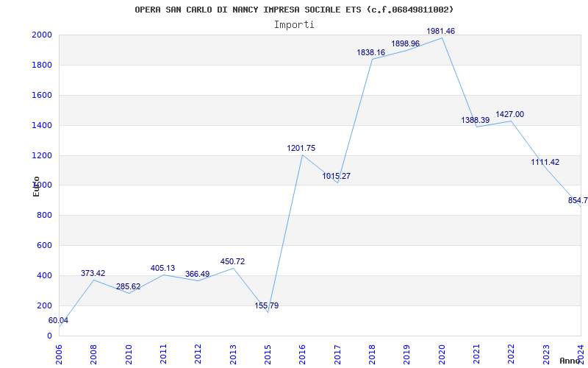Select the data label 285.62
Image resolution: width=588 pixels, height=368 pixels.
pyautogui.click(x=128, y=287)
